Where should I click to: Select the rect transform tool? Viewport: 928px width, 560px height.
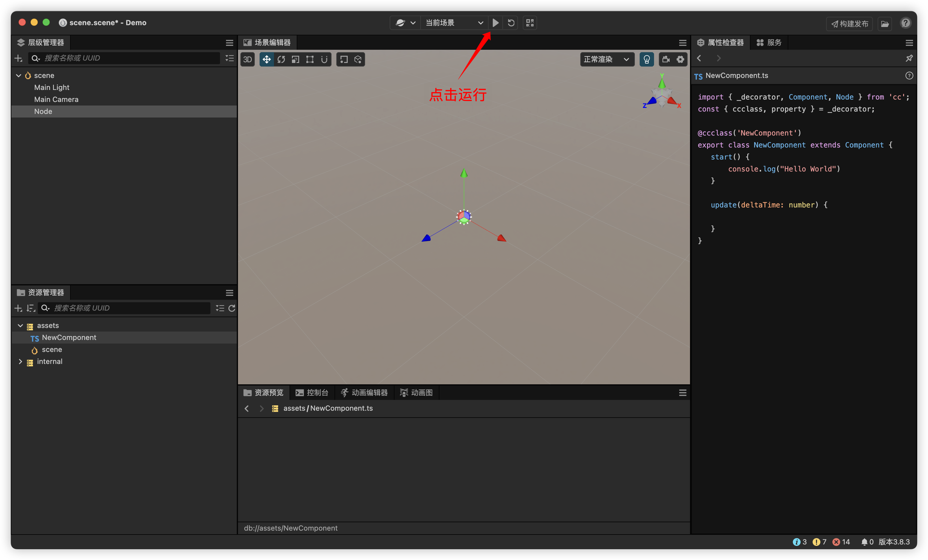tap(310, 59)
